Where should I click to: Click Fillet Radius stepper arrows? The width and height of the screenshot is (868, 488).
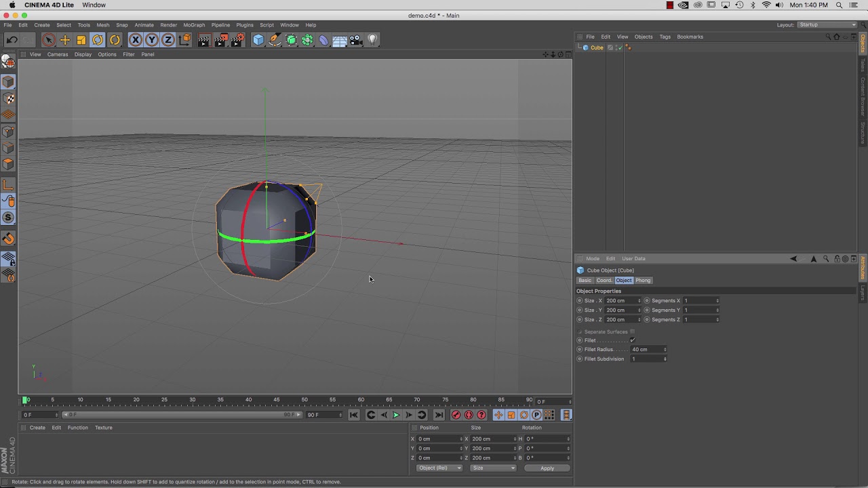pos(665,350)
